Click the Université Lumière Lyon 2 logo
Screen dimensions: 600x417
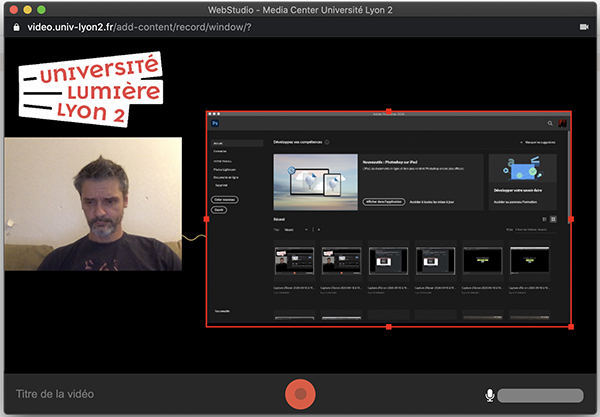[91, 90]
